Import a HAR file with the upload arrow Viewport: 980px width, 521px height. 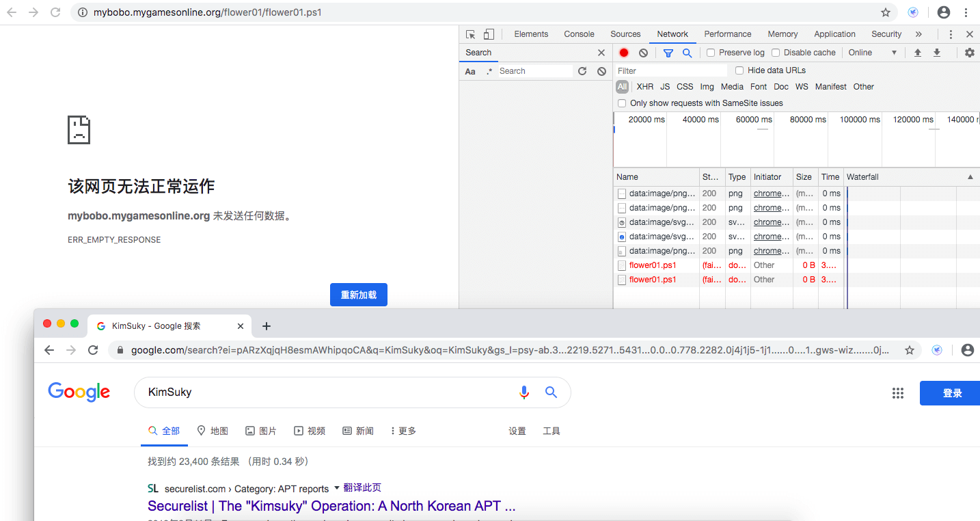click(x=918, y=53)
